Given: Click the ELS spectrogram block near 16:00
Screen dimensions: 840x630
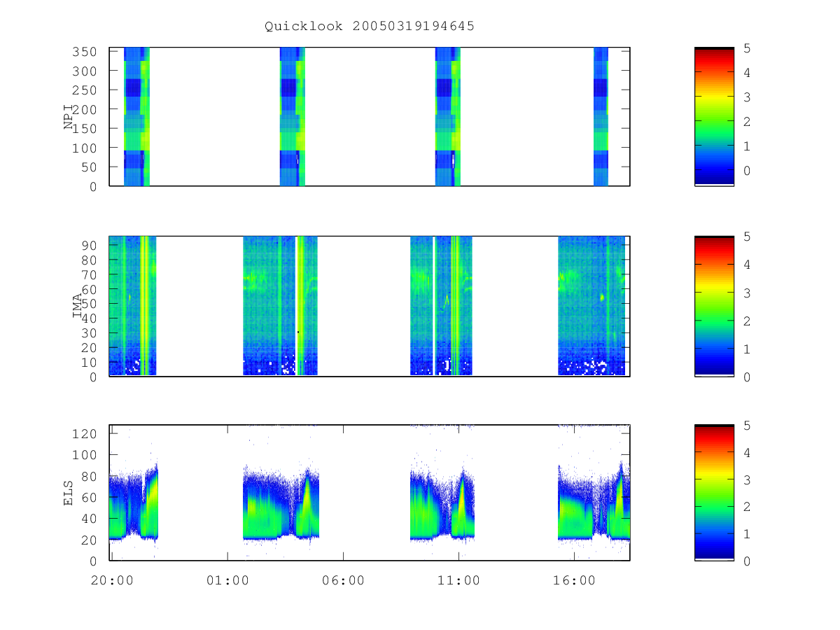Looking at the screenshot, I should (594, 500).
